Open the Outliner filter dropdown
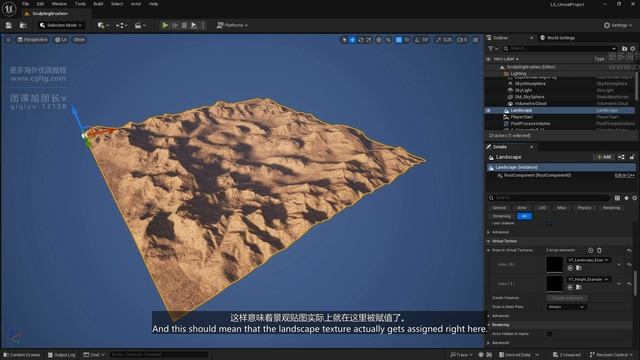Image resolution: width=640 pixels, height=360 pixels. coord(493,49)
